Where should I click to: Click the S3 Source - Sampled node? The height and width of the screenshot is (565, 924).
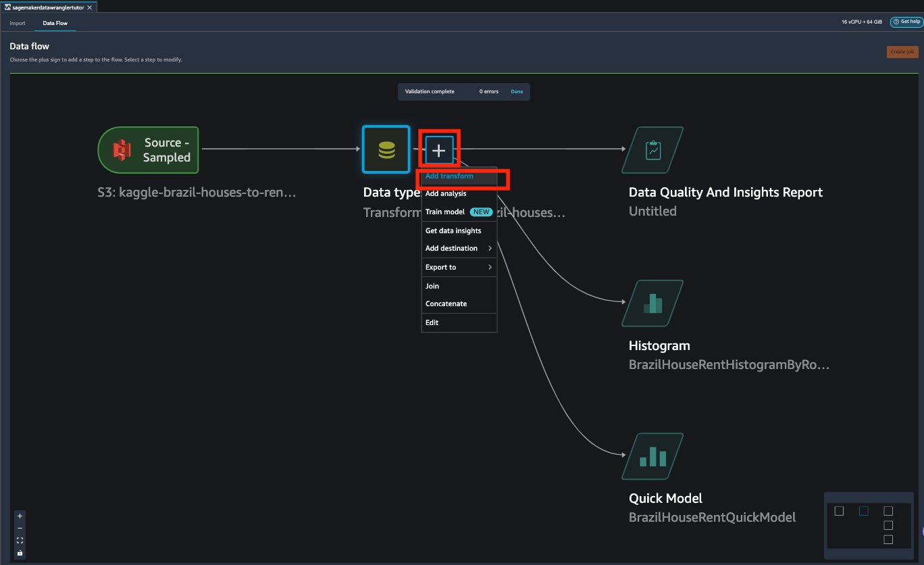click(x=149, y=149)
